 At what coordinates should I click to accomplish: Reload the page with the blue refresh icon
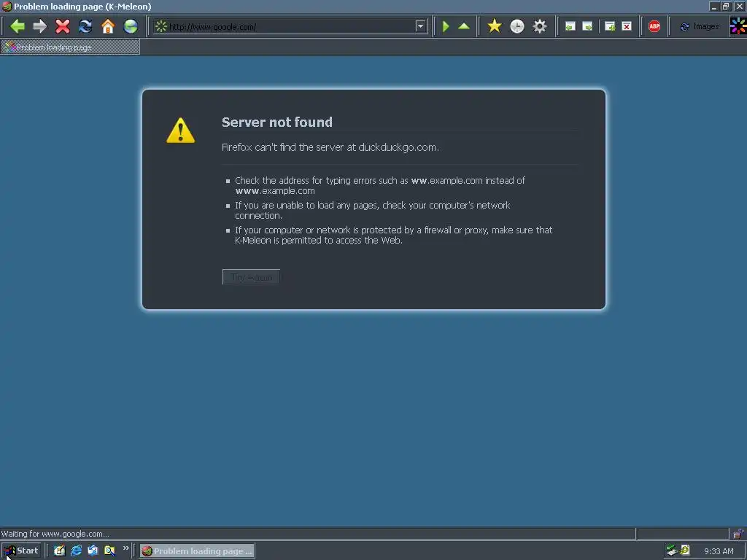[85, 26]
